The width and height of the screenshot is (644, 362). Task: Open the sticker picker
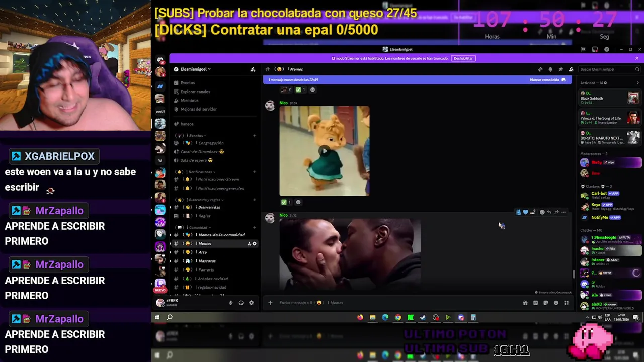[545, 303]
